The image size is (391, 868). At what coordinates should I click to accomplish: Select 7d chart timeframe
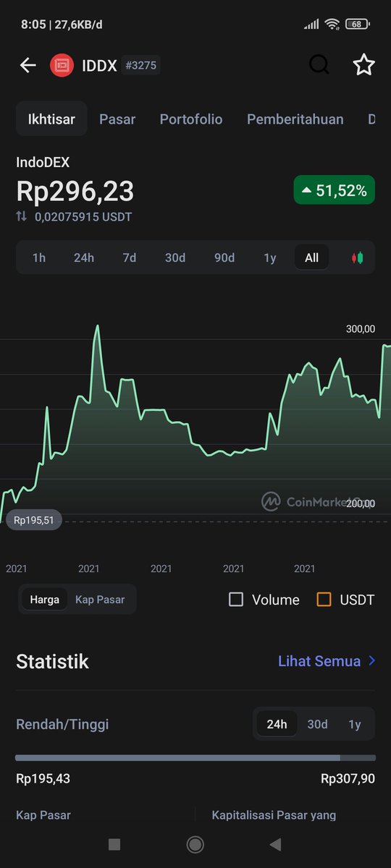130,258
